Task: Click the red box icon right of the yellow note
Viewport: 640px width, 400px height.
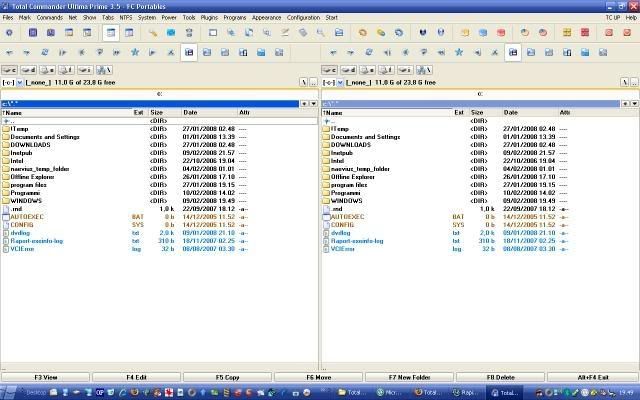Action: (501, 33)
